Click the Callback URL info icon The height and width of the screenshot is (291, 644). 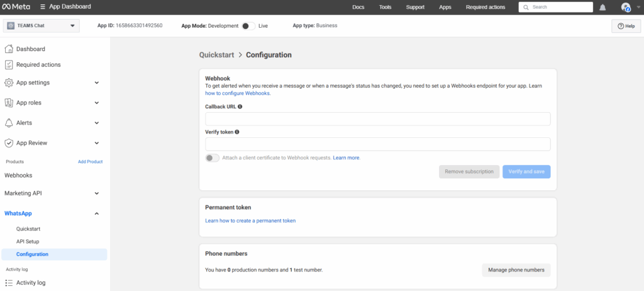coord(240,106)
